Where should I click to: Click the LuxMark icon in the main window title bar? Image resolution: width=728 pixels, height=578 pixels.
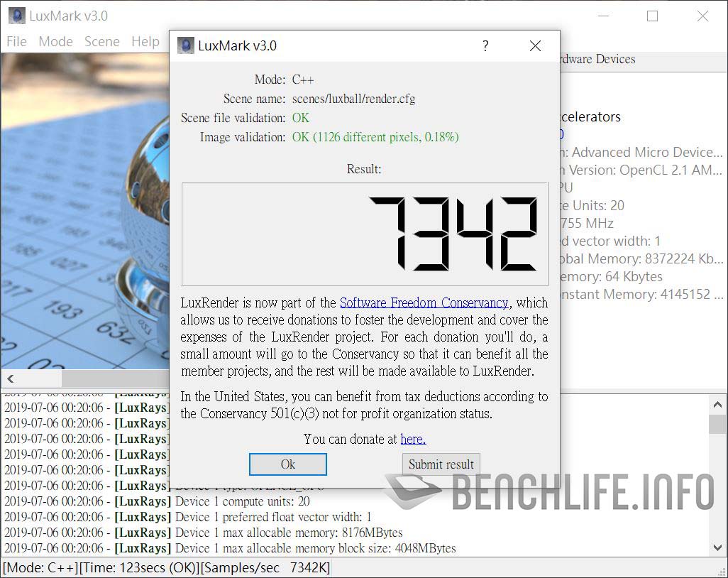[16, 15]
